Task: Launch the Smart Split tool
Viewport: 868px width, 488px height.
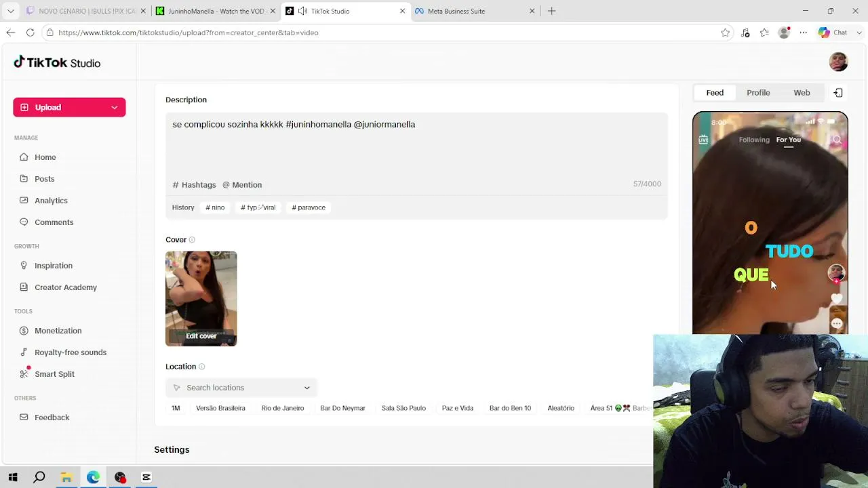Action: [54, 374]
